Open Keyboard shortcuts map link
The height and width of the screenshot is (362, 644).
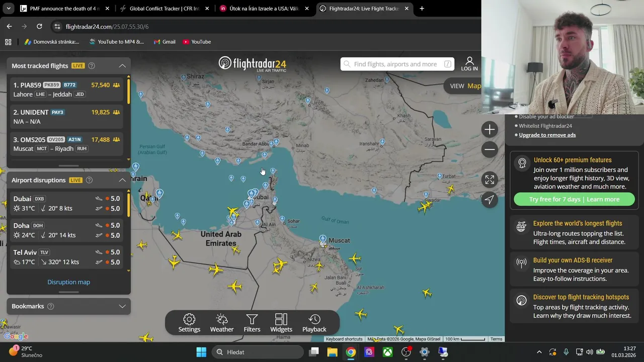click(344, 339)
